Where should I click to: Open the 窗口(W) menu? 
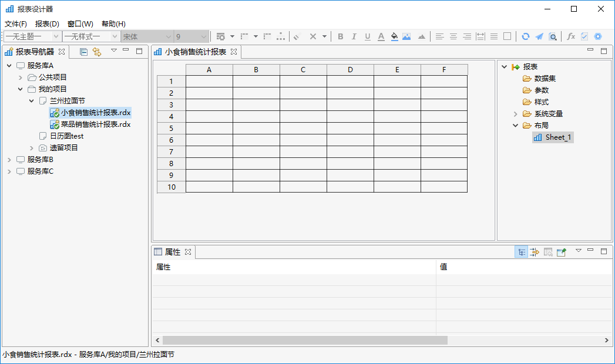coord(80,24)
